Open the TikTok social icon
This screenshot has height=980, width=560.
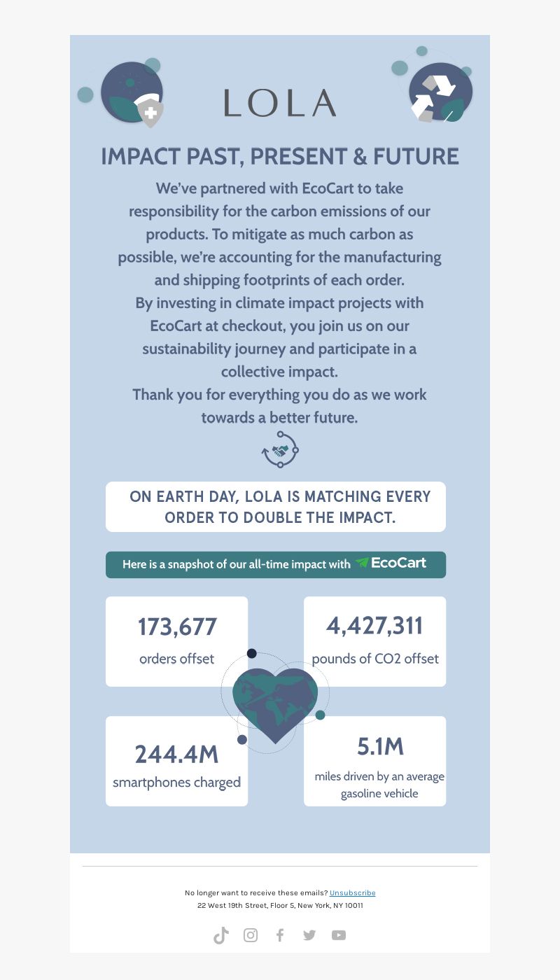pyautogui.click(x=221, y=935)
